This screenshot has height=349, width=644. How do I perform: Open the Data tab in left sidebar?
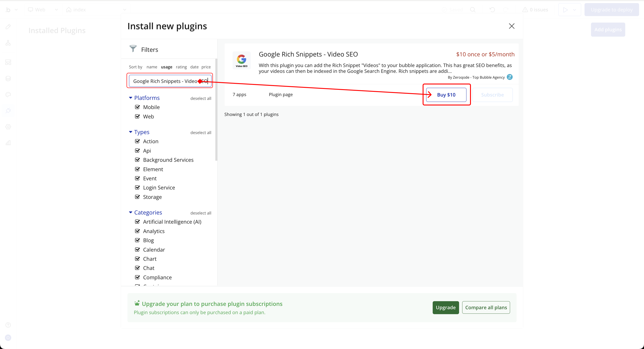coord(8,78)
